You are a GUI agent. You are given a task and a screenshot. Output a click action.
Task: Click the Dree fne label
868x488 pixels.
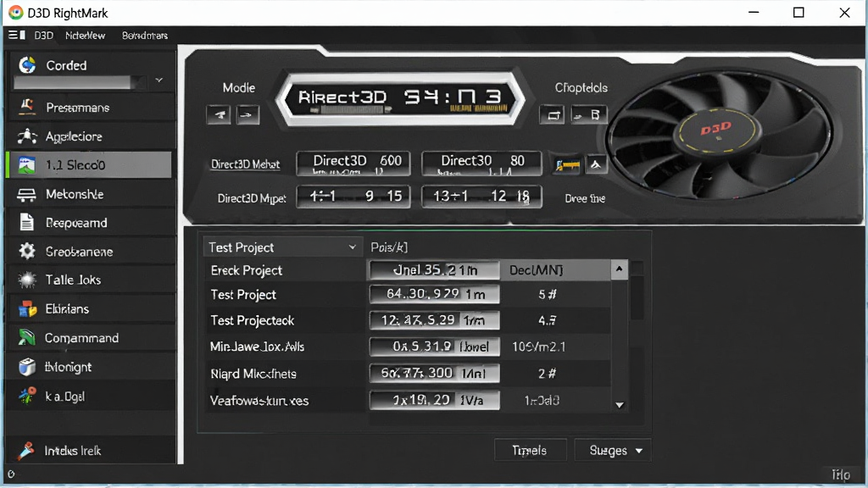(x=585, y=198)
